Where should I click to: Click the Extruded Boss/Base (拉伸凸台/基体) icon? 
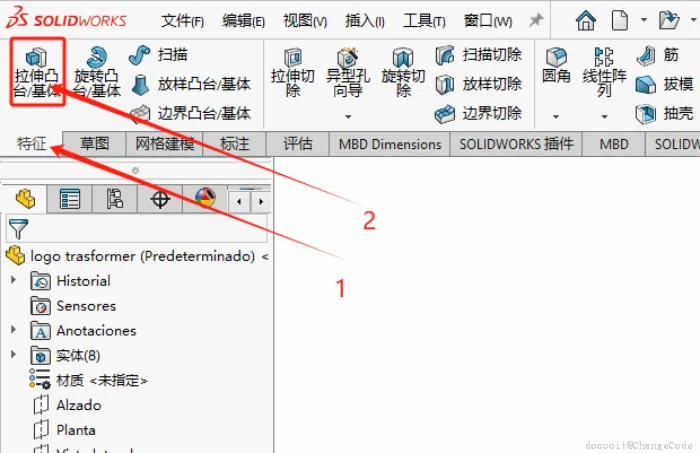(x=37, y=58)
